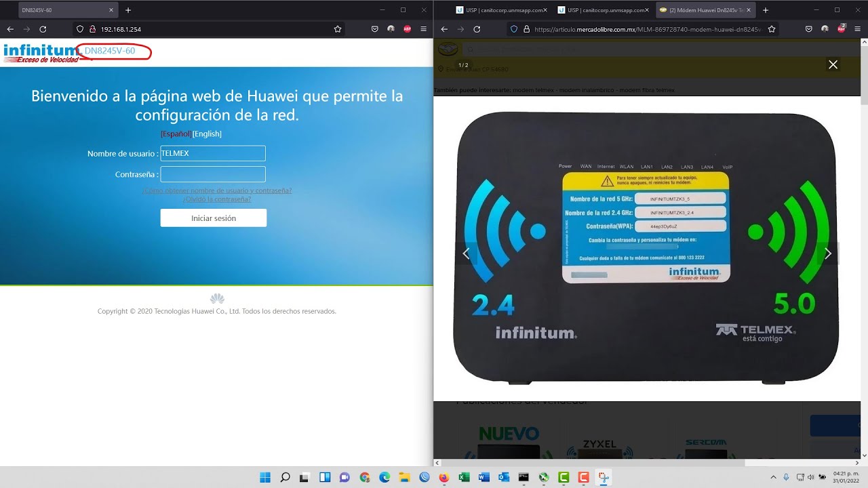
Task: Click the Iniciar sesión button
Action: click(x=214, y=218)
